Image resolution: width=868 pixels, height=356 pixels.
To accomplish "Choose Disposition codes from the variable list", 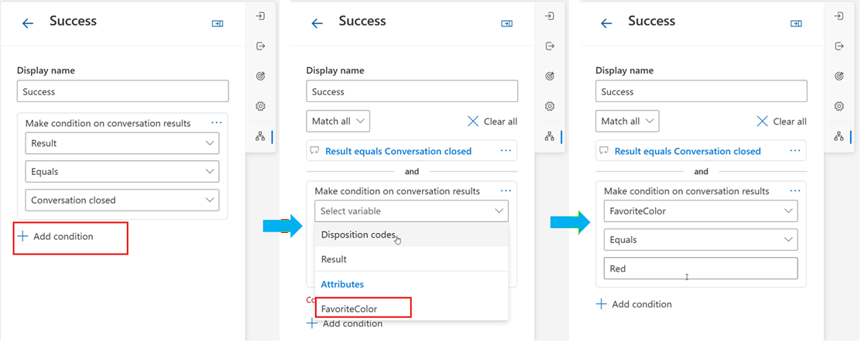I will pos(411,234).
